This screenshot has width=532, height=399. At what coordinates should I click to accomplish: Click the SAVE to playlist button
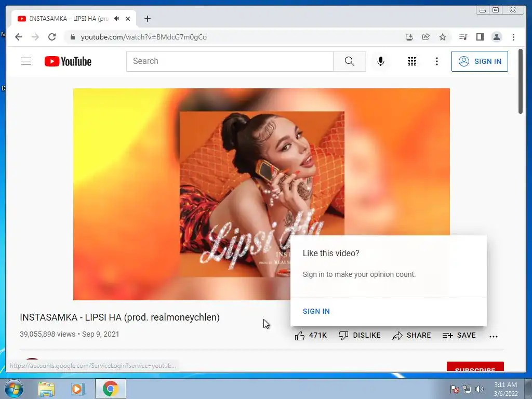coord(459,336)
